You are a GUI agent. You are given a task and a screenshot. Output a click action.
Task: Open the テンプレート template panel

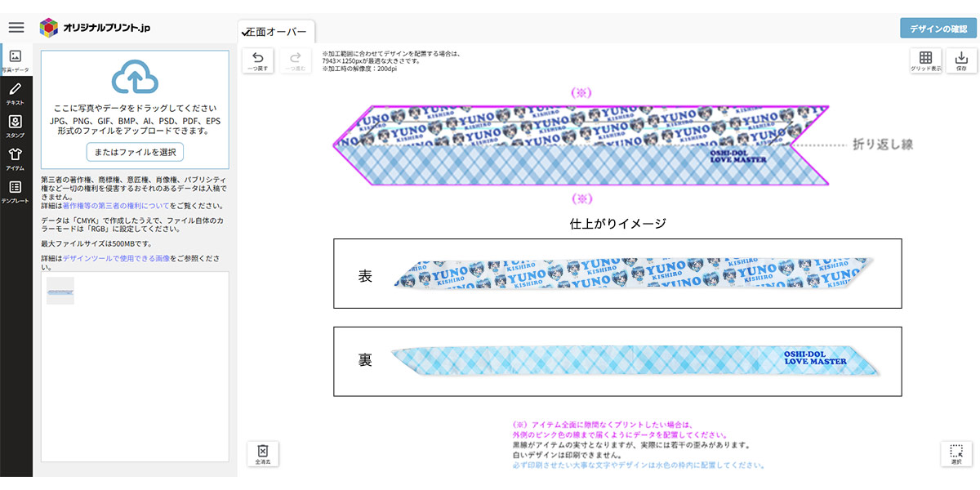tap(16, 191)
